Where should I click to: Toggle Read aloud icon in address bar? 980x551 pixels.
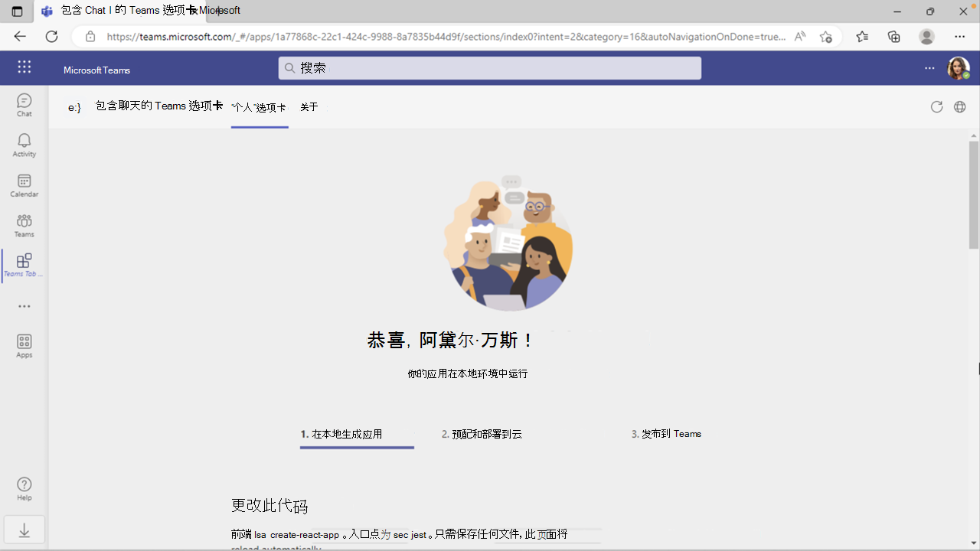click(800, 37)
